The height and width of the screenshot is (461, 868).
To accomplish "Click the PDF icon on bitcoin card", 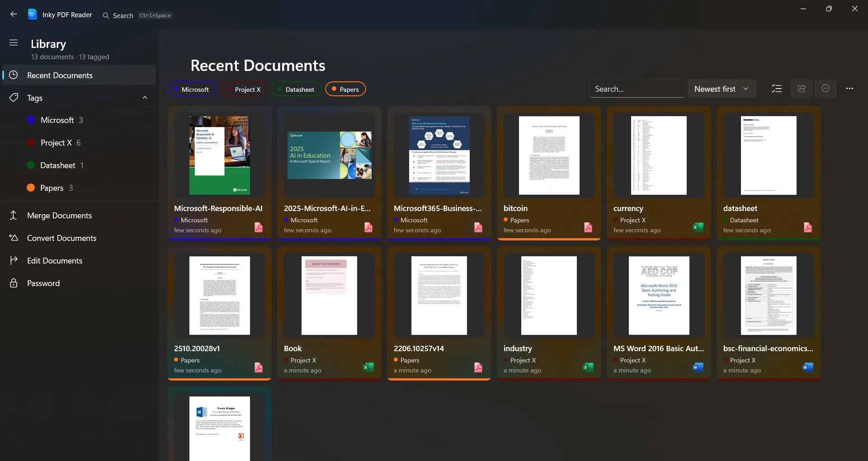I will coord(588,227).
